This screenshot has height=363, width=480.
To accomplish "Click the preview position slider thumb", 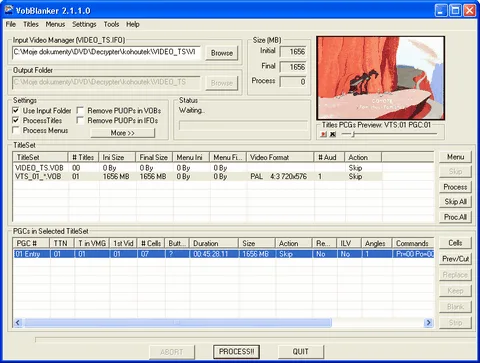I will coord(353,134).
